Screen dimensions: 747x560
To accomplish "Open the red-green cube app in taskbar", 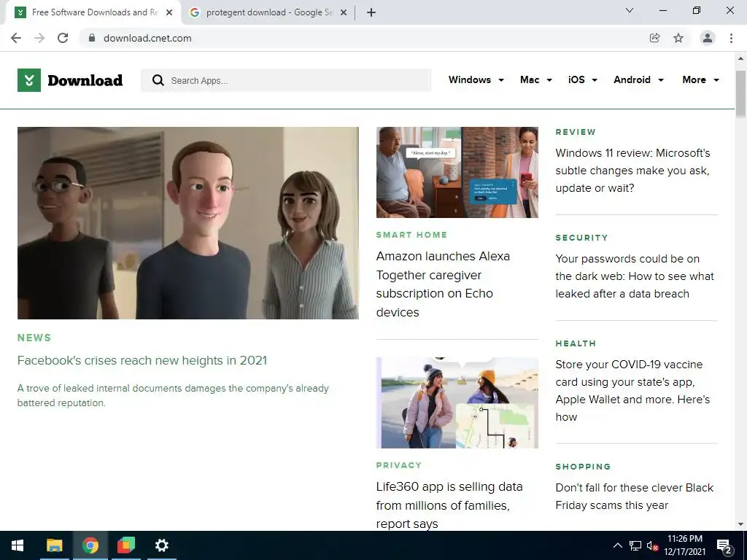I will click(126, 545).
